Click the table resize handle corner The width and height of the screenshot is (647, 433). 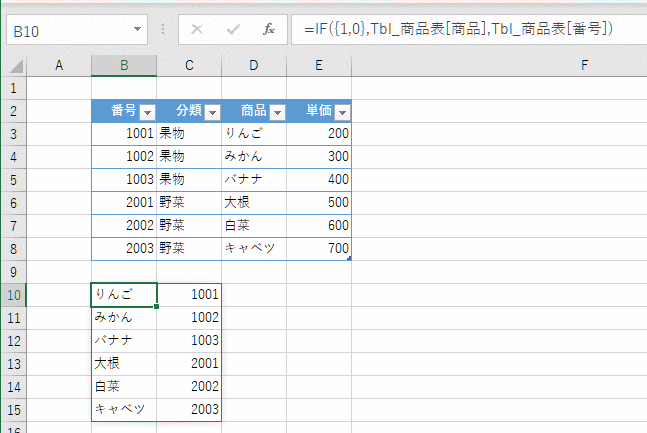tap(349, 258)
